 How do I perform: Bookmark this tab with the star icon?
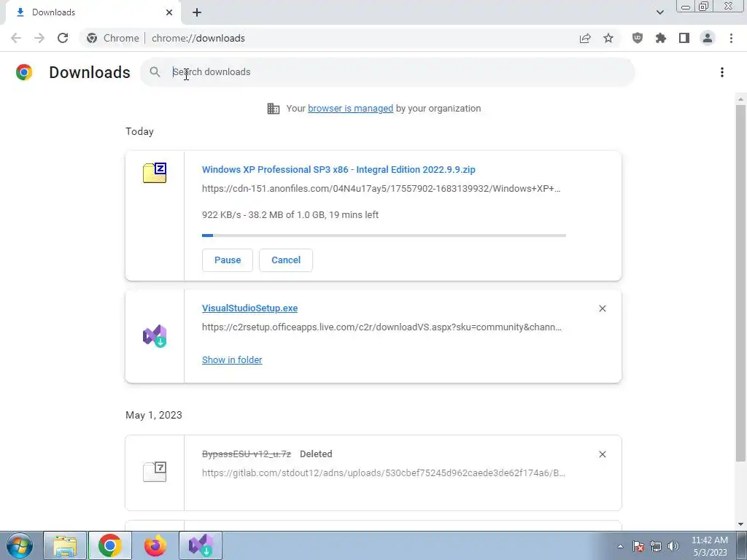[x=608, y=38]
